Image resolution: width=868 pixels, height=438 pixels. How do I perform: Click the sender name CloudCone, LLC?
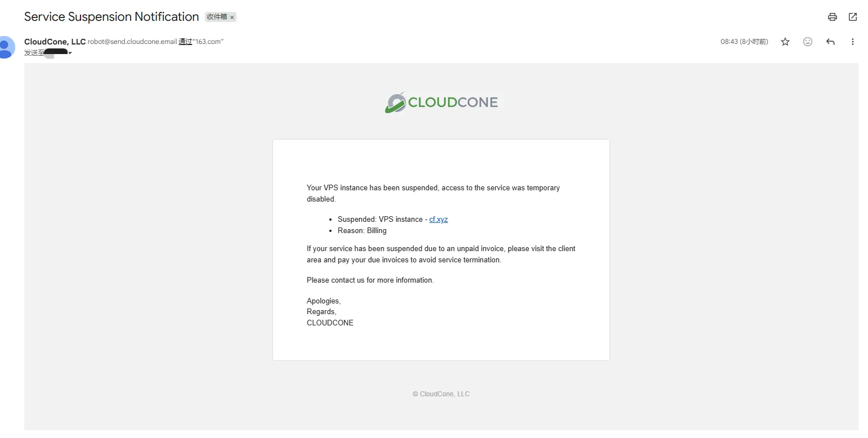55,42
